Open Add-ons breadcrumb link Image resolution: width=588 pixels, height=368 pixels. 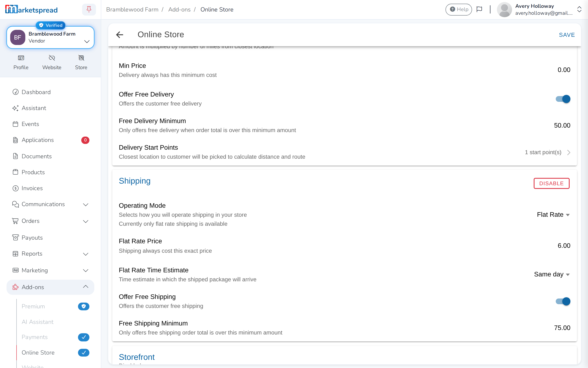pyautogui.click(x=179, y=9)
